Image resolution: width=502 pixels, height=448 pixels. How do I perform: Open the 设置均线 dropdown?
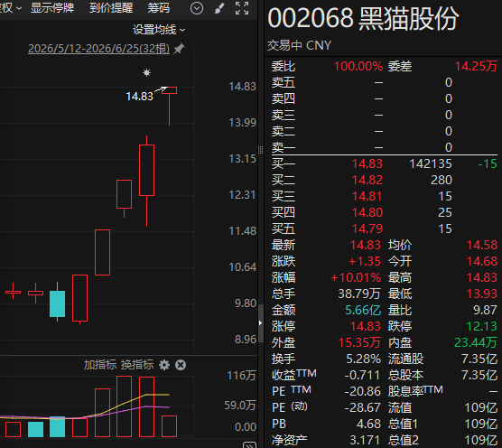(159, 30)
